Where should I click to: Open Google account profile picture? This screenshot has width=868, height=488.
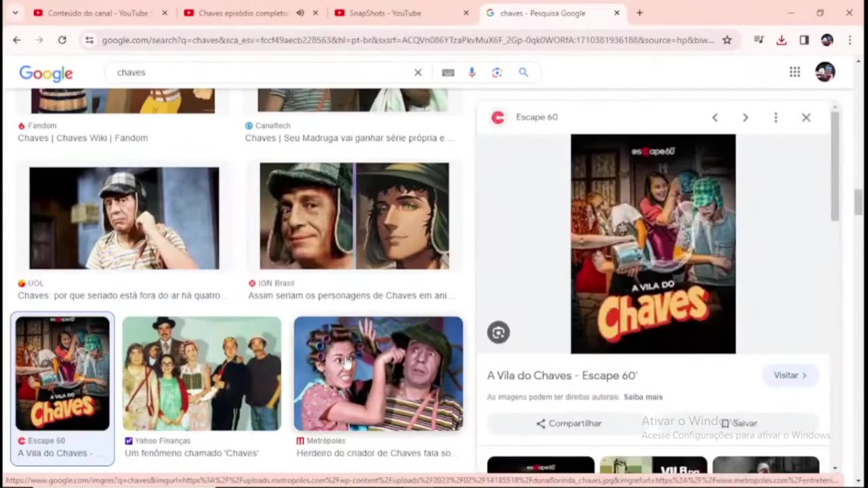(x=825, y=72)
